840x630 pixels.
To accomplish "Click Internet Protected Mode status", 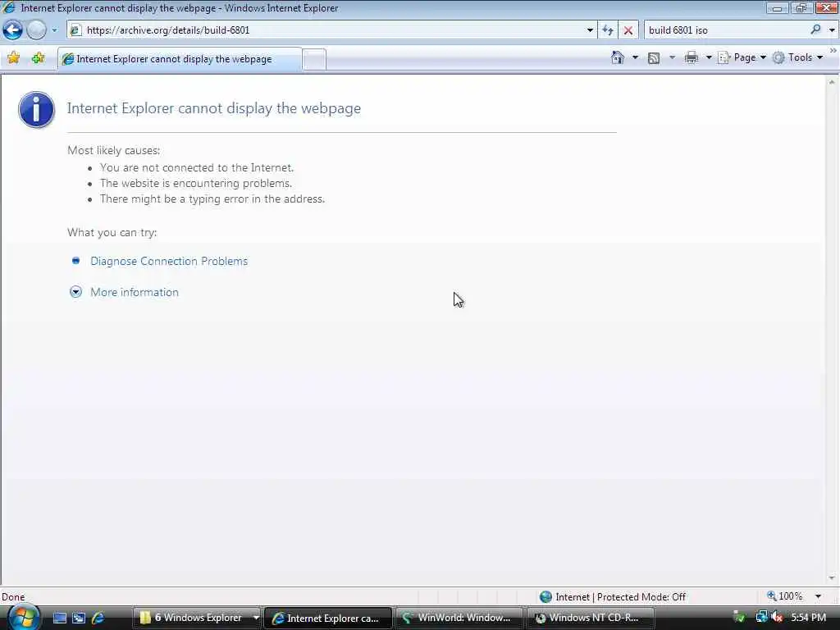I will click(x=614, y=596).
